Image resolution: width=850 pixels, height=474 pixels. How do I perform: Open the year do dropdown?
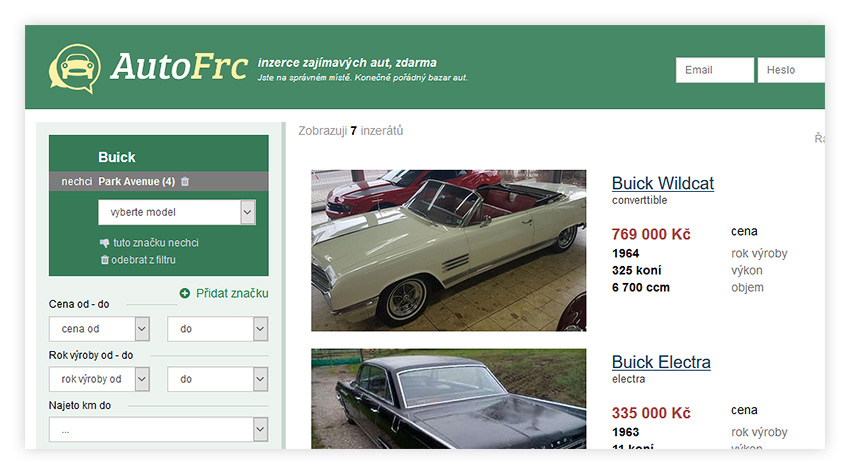click(x=217, y=379)
